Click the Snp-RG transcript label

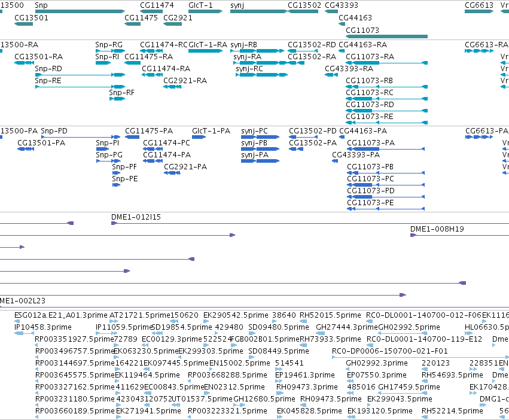pyautogui.click(x=109, y=44)
